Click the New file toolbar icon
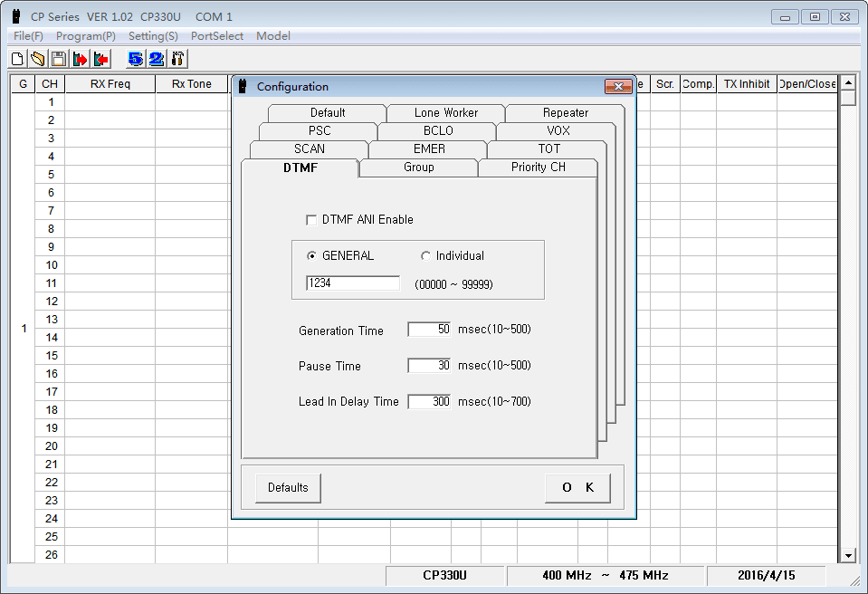868x594 pixels. 17,59
